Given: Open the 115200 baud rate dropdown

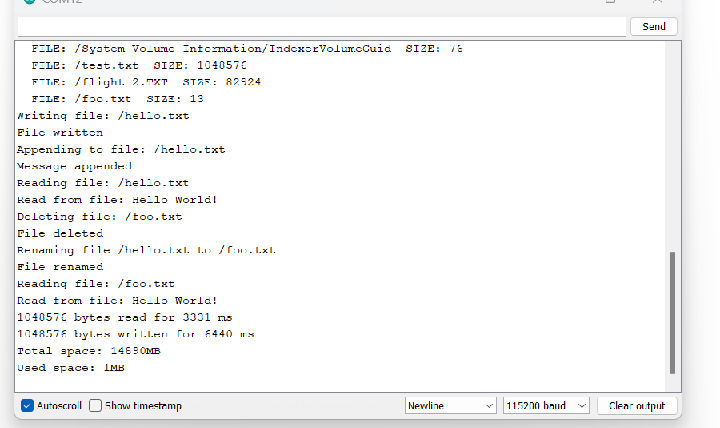Looking at the screenshot, I should (546, 406).
